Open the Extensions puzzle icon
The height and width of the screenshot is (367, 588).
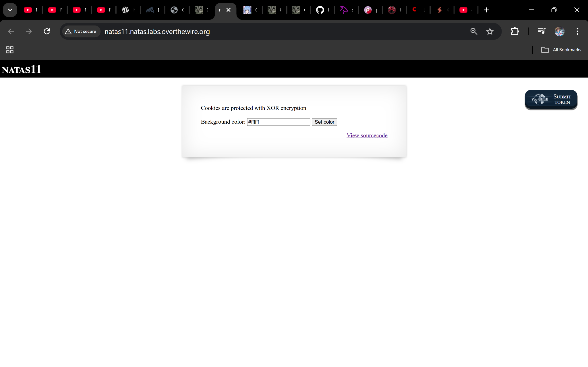point(515,31)
